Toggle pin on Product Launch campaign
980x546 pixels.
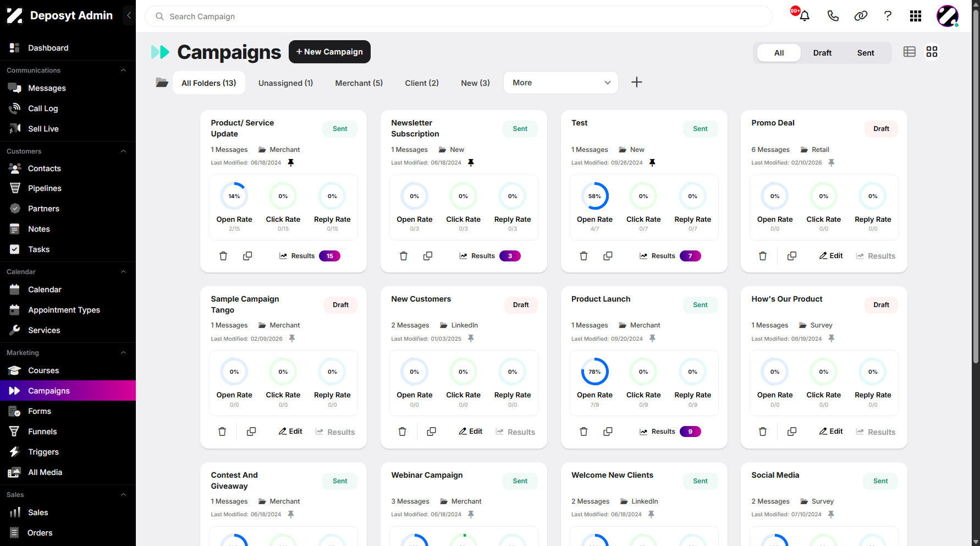tap(652, 338)
